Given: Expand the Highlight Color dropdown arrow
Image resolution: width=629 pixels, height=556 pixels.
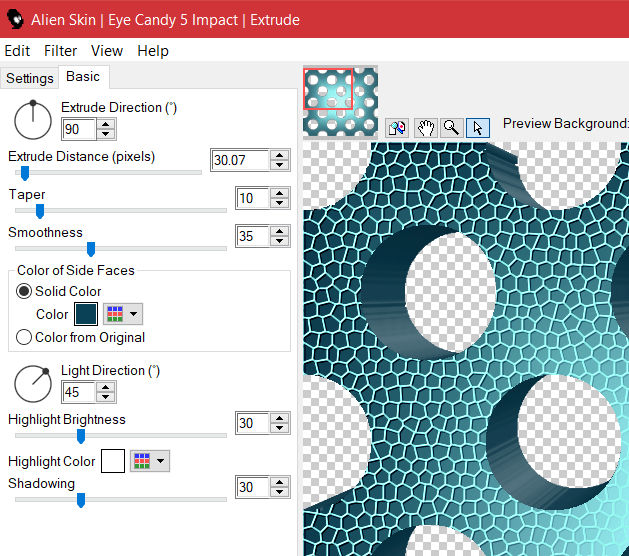Looking at the screenshot, I should click(x=160, y=461).
